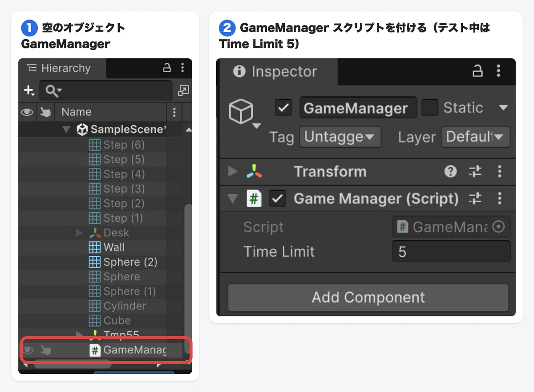The height and width of the screenshot is (392, 534).
Task: Select the Inspector tab
Action: point(279,71)
